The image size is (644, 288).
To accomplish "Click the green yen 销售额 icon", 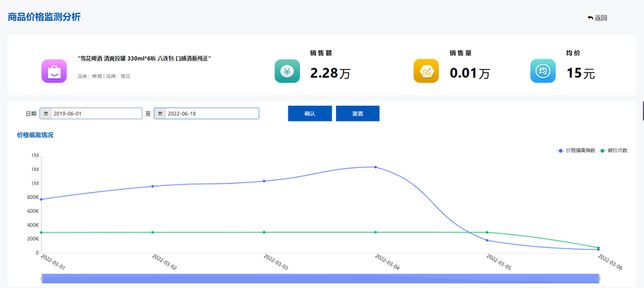I will [287, 71].
